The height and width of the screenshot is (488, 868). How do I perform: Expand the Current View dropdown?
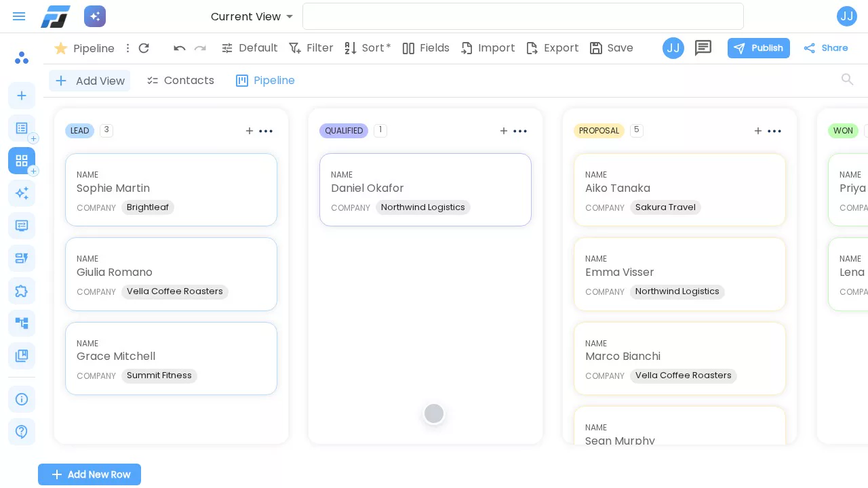[252, 16]
